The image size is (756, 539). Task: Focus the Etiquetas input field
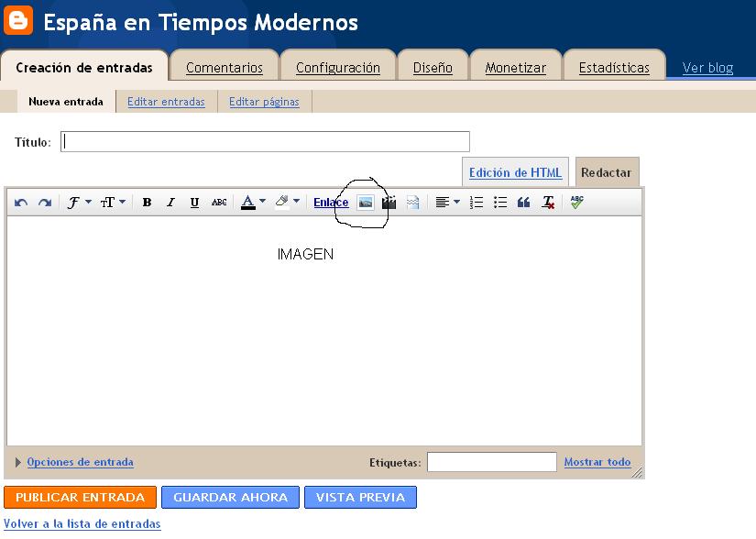[492, 462]
